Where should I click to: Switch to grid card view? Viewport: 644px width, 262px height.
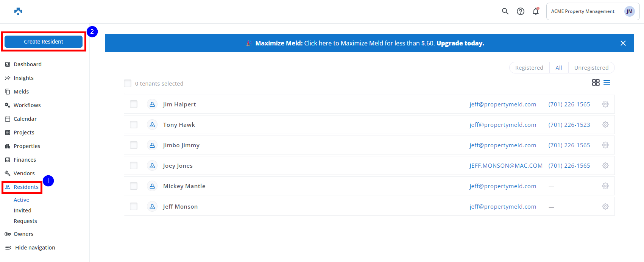click(x=596, y=83)
